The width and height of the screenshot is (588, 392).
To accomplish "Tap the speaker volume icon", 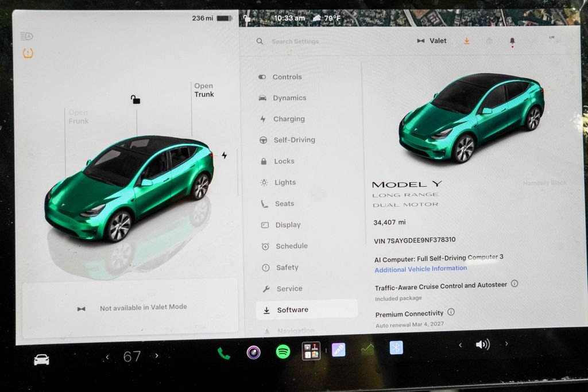I will [482, 344].
